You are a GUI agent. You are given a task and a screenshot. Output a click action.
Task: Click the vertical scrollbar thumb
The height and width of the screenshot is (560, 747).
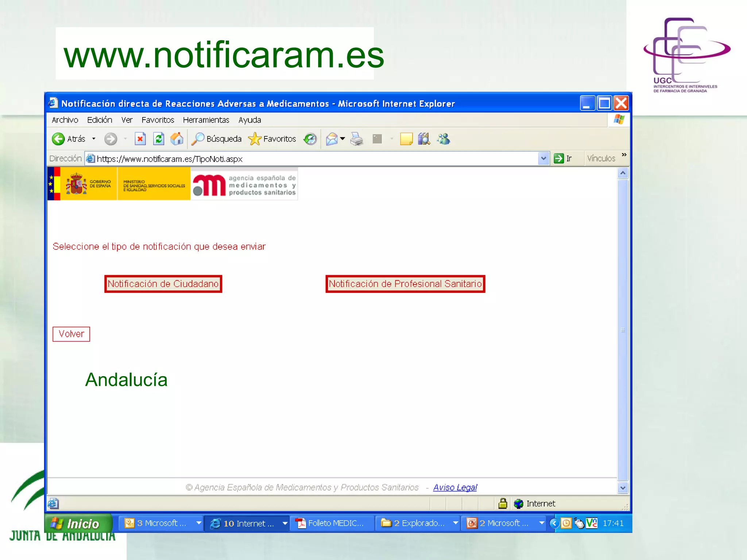pos(623,330)
